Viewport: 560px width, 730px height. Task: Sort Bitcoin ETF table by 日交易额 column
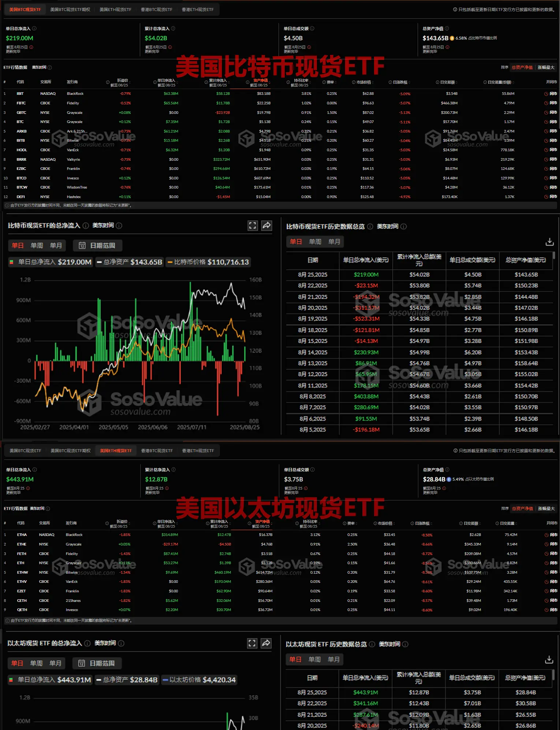[447, 82]
